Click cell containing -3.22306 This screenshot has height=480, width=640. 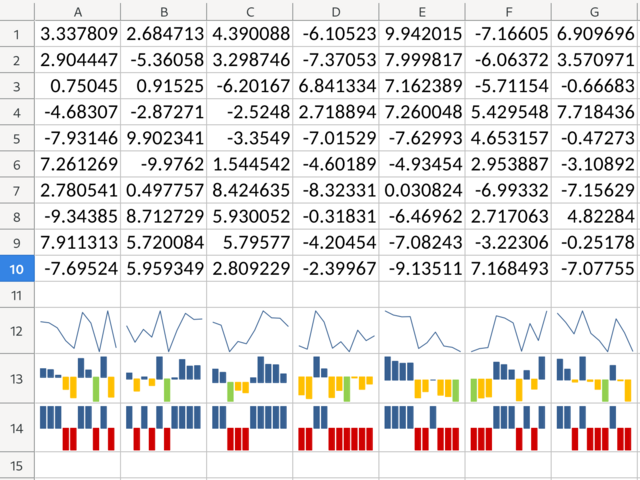pos(508,243)
